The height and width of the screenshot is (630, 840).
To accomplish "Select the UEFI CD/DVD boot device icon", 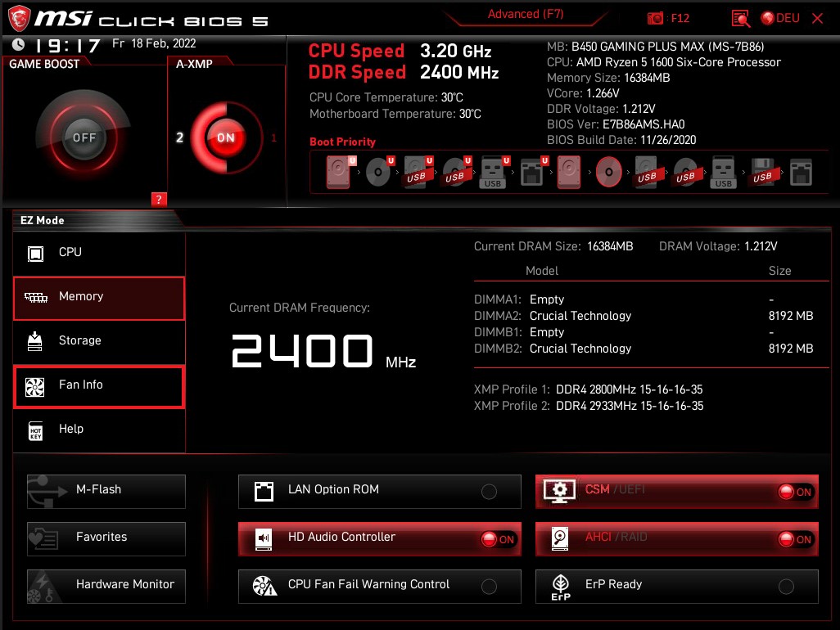I will pyautogui.click(x=379, y=172).
